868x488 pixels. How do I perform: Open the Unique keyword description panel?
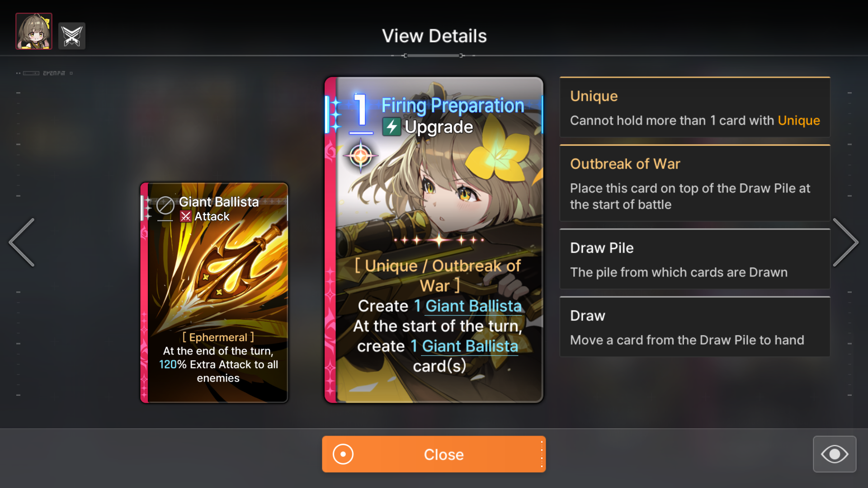695,107
